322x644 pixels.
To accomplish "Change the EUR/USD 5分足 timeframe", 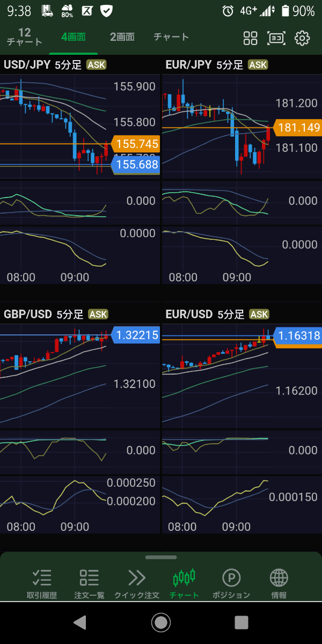I will (x=231, y=314).
